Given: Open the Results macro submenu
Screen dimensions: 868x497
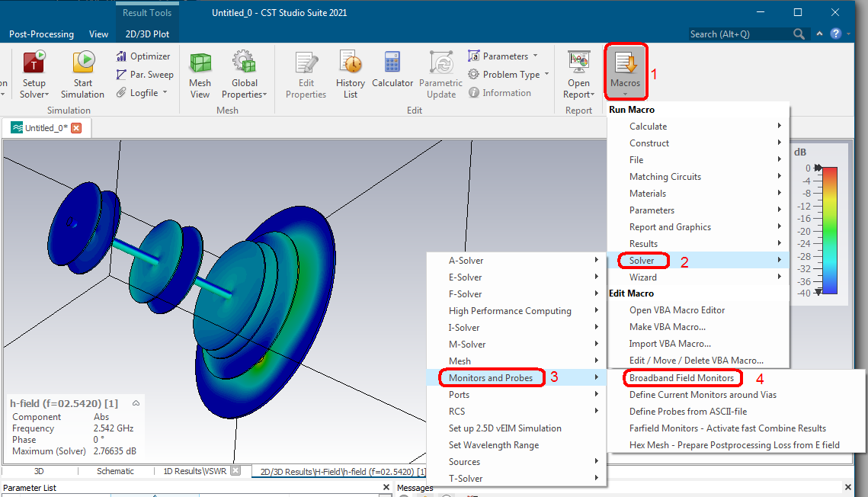Looking at the screenshot, I should tap(699, 243).
